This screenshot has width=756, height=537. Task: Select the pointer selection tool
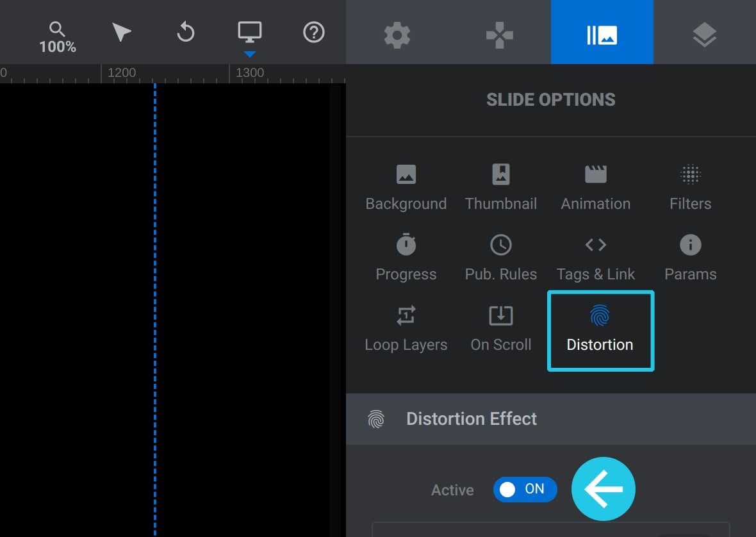tap(121, 32)
